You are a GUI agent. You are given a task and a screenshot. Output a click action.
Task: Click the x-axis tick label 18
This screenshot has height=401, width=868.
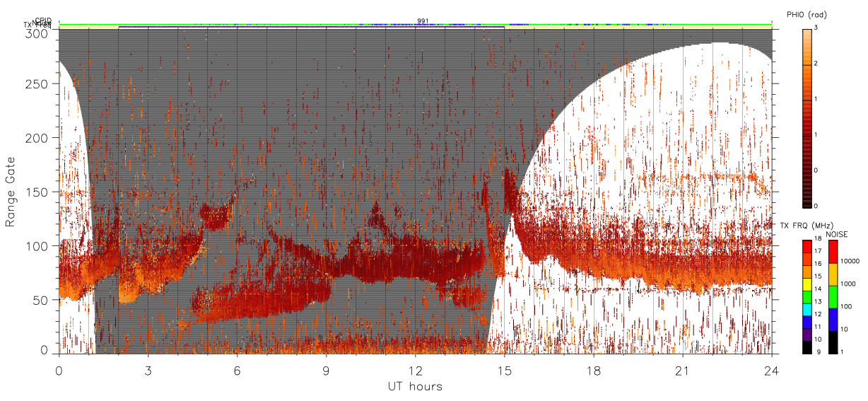594,371
